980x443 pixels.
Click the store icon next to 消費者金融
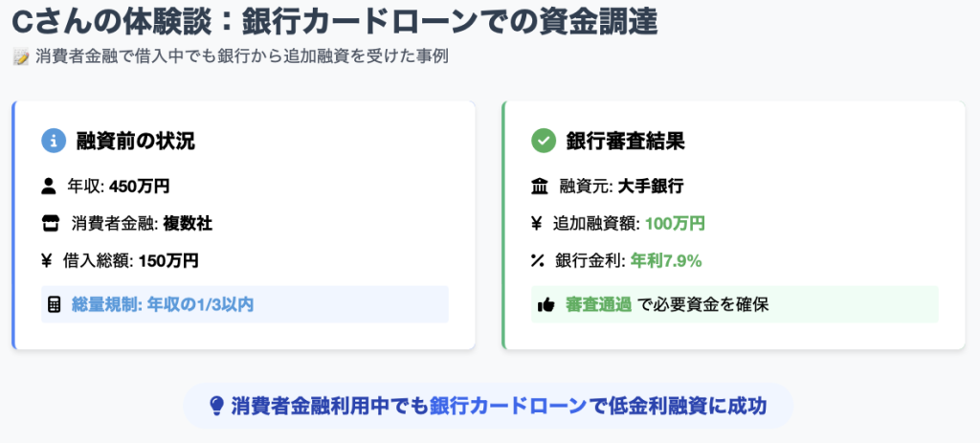point(50,223)
